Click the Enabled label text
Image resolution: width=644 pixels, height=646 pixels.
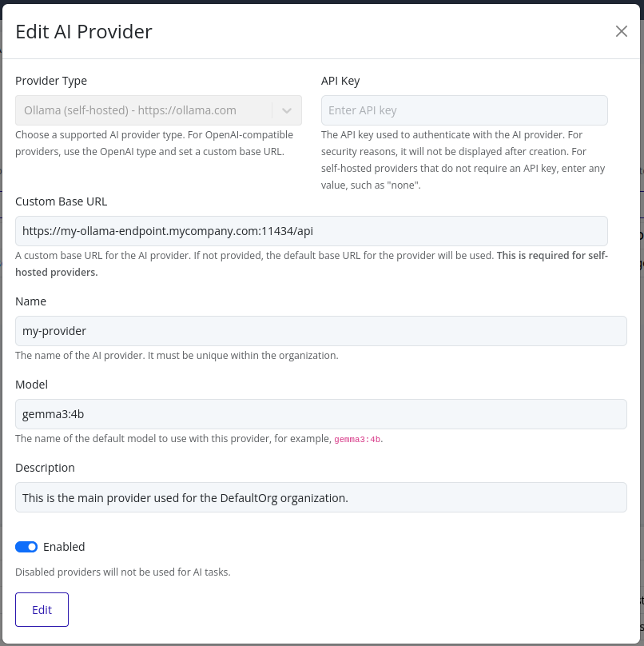tap(64, 546)
